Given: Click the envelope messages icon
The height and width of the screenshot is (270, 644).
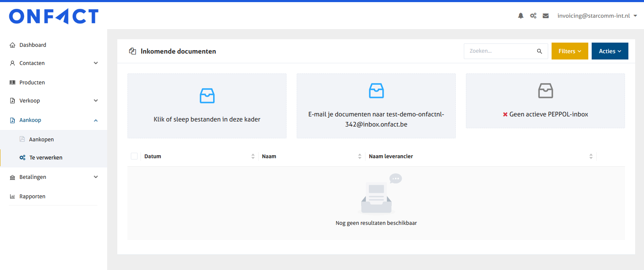Looking at the screenshot, I should (546, 16).
